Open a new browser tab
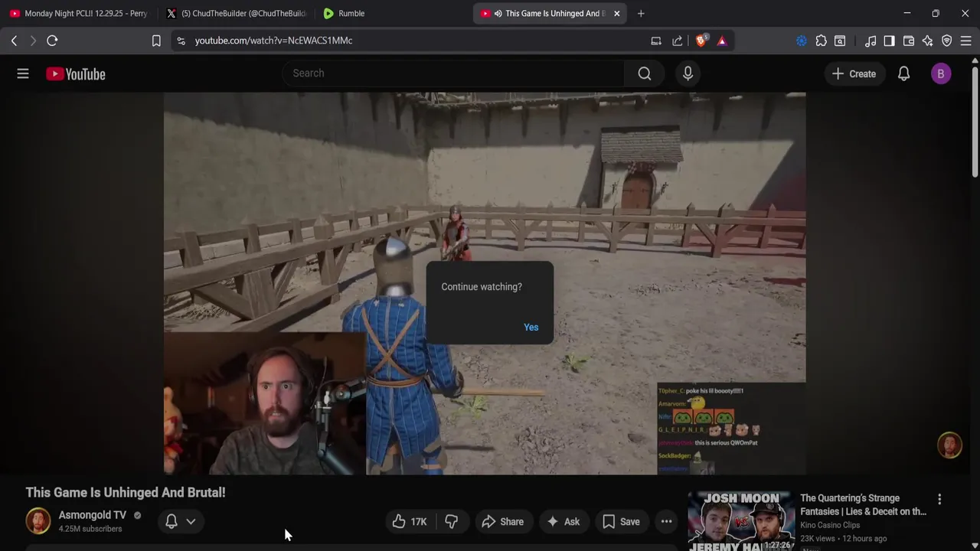Viewport: 980px width, 551px height. coord(641,13)
